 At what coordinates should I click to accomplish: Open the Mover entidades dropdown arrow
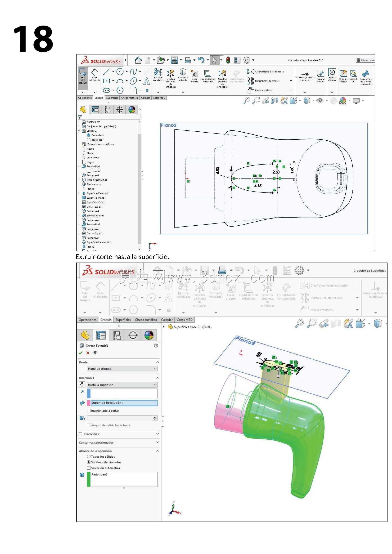(x=291, y=90)
